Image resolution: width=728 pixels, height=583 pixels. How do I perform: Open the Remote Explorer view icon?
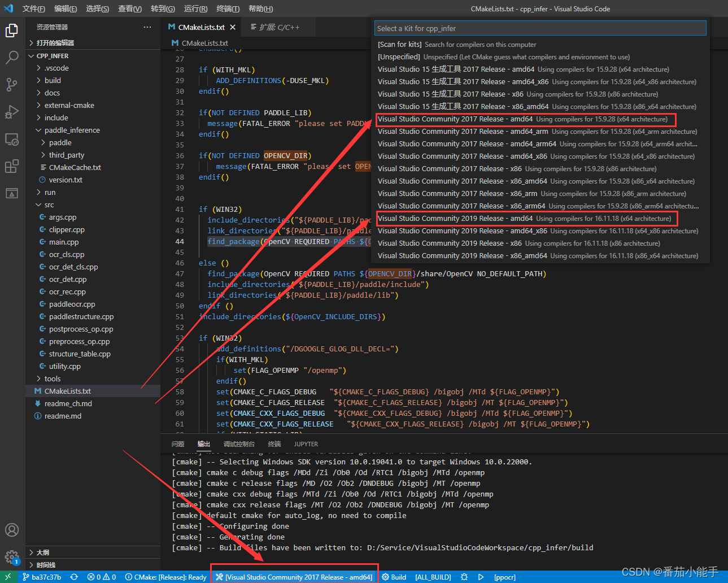[12, 139]
